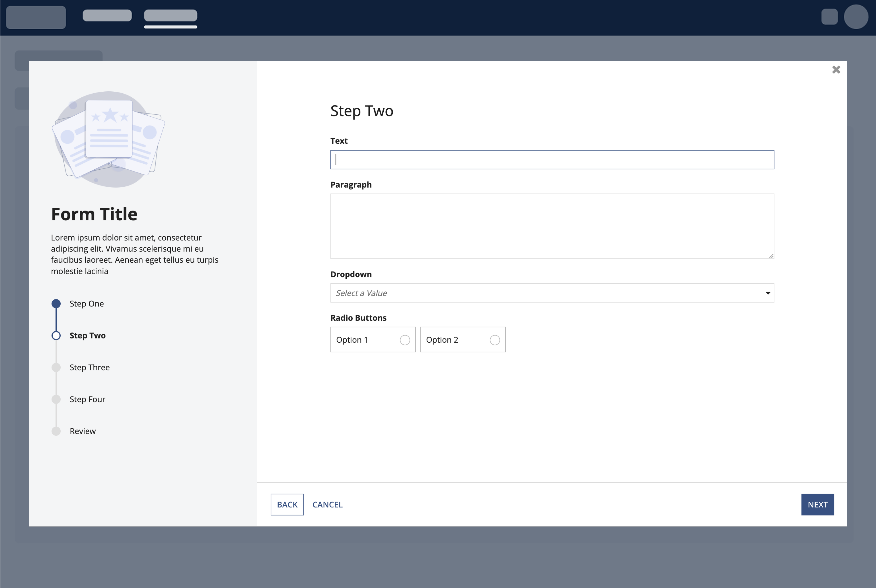Select the Option 1 radio button
Image resolution: width=876 pixels, height=588 pixels.
405,340
